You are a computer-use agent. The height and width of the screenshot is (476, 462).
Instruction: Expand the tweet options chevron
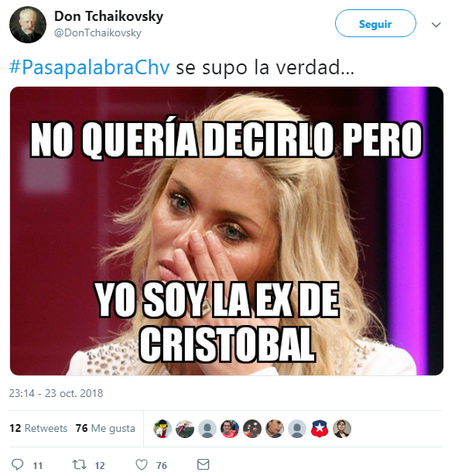click(x=436, y=25)
